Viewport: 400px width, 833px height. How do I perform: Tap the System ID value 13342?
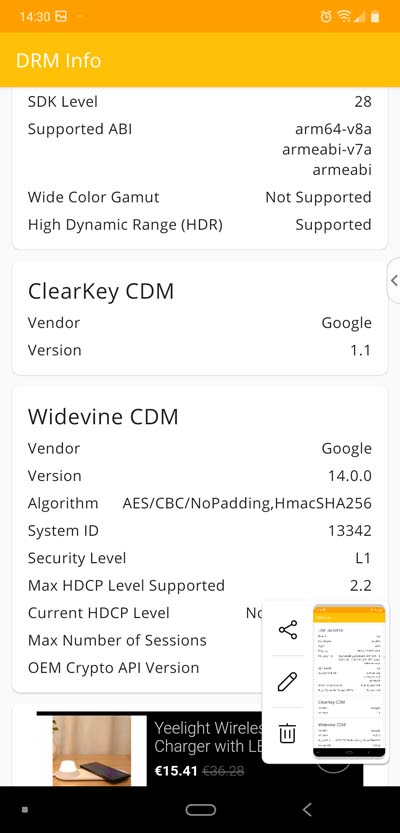tap(350, 531)
